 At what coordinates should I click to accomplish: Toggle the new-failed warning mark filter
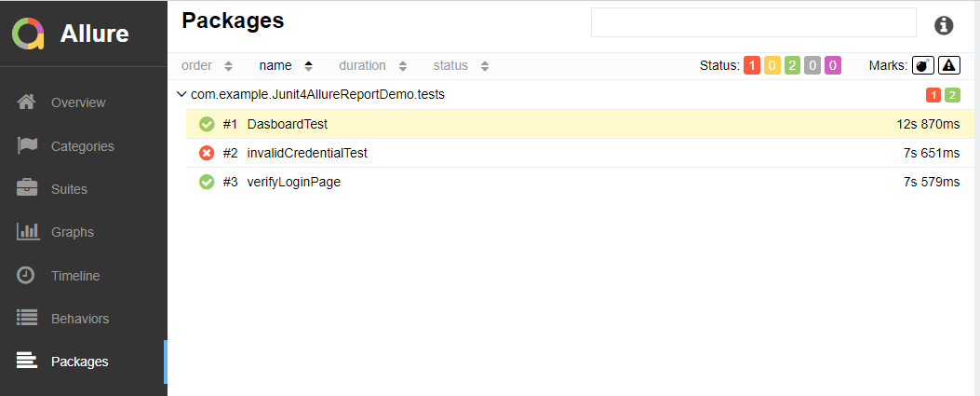tap(948, 65)
